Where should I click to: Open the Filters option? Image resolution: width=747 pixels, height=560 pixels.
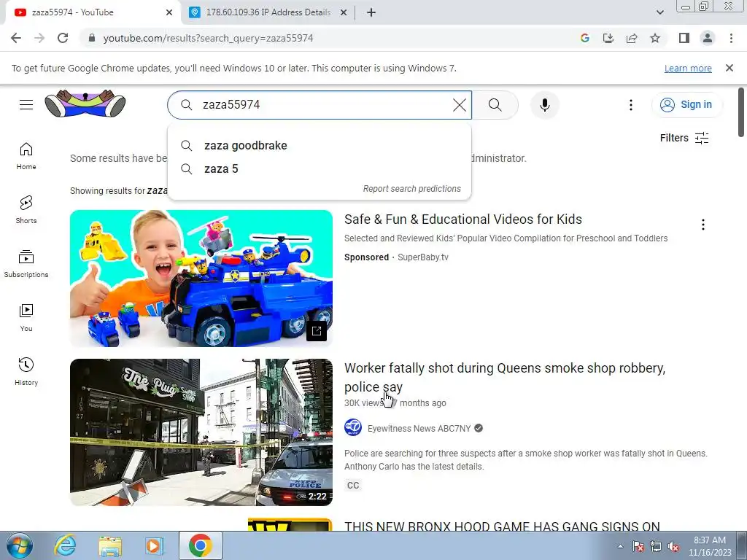pyautogui.click(x=684, y=138)
